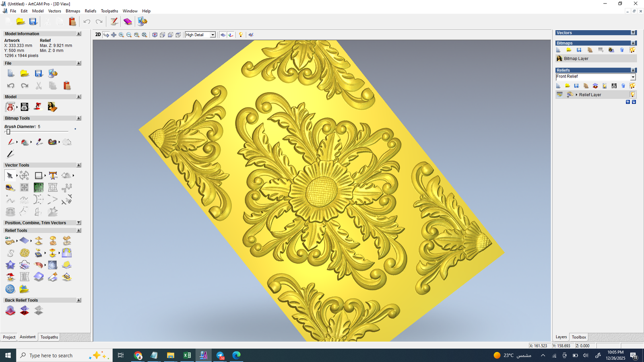The image size is (644, 362).
Task: Choose the eyedropper Pick Colour tool
Action: pyautogui.click(x=39, y=142)
